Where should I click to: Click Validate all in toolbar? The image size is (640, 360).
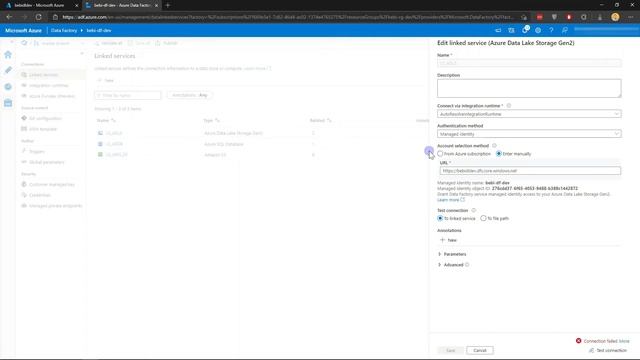108,43
